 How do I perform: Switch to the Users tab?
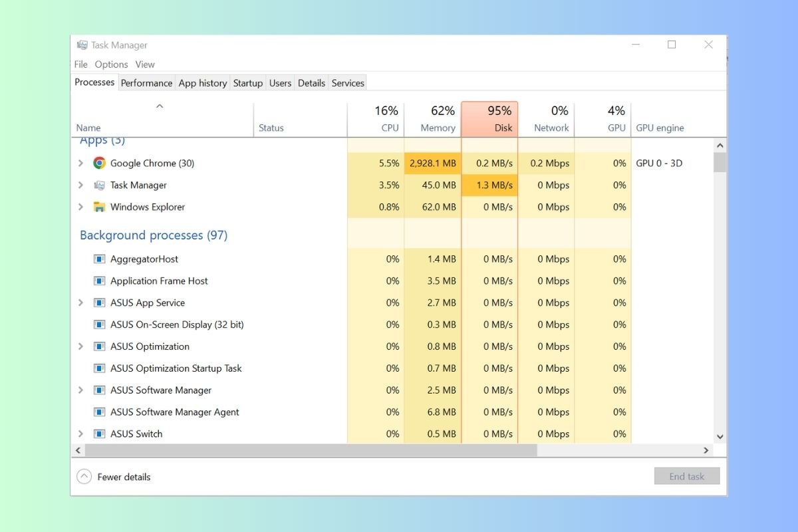(280, 83)
